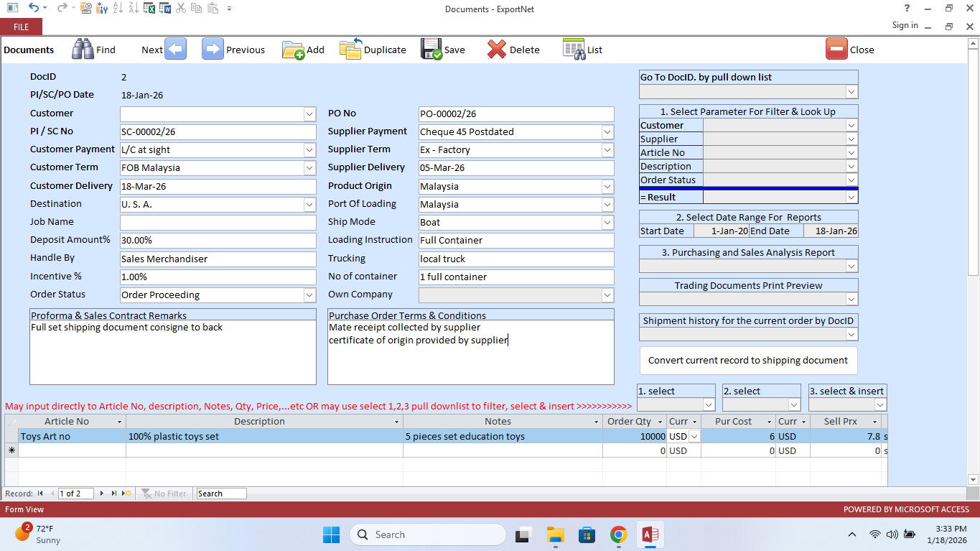Open the List view

[x=583, y=49]
